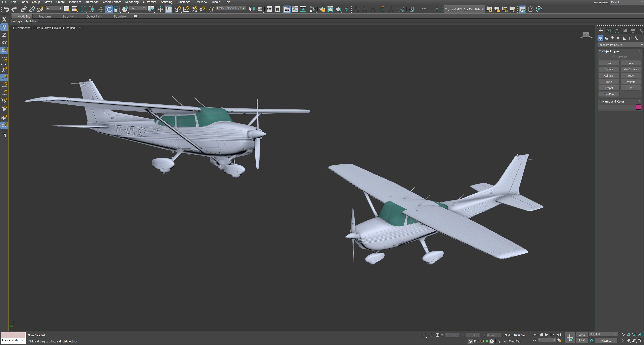This screenshot has width=644, height=345.
Task: Toggle the Spinner Snap icon
Action: coord(202,9)
